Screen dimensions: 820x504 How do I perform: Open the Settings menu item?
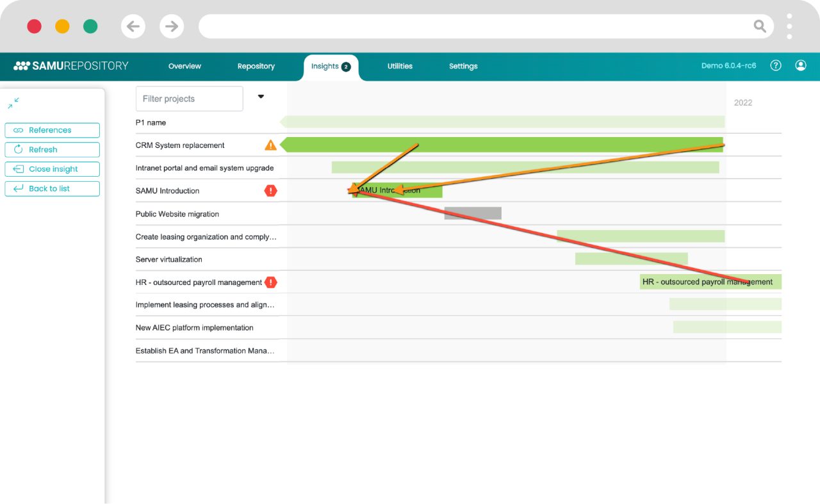(x=463, y=66)
